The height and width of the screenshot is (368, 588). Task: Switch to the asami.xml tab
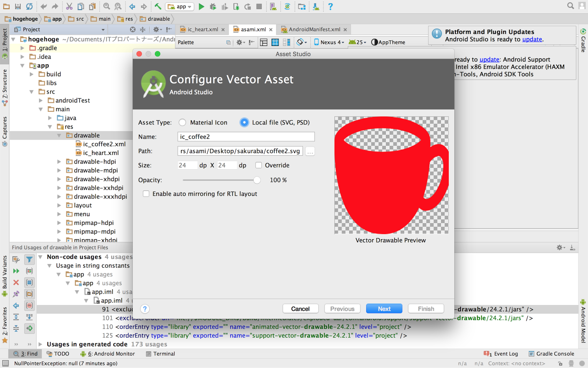253,29
